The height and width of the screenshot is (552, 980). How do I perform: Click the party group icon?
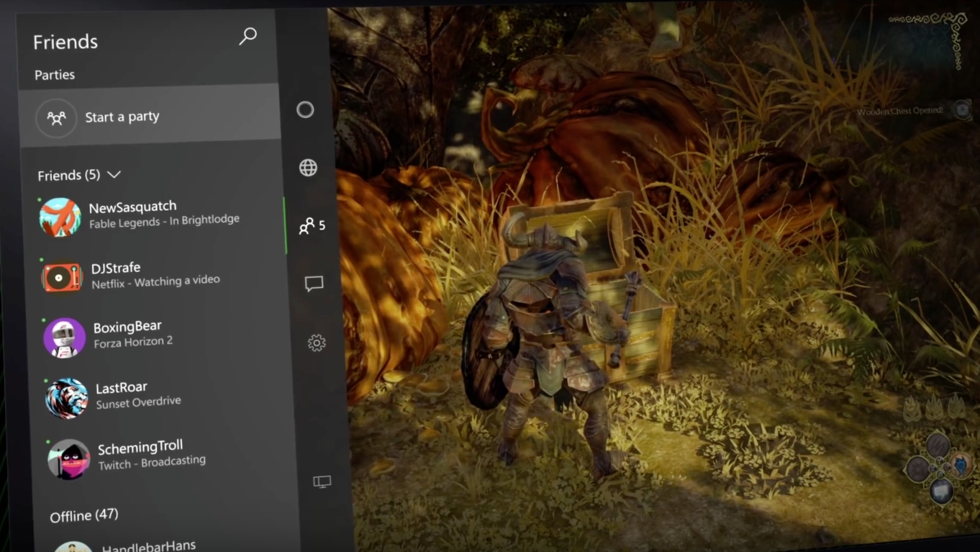pyautogui.click(x=56, y=118)
